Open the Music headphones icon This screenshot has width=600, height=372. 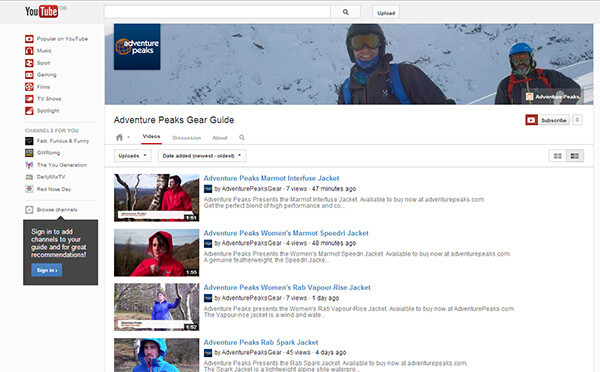click(x=29, y=51)
